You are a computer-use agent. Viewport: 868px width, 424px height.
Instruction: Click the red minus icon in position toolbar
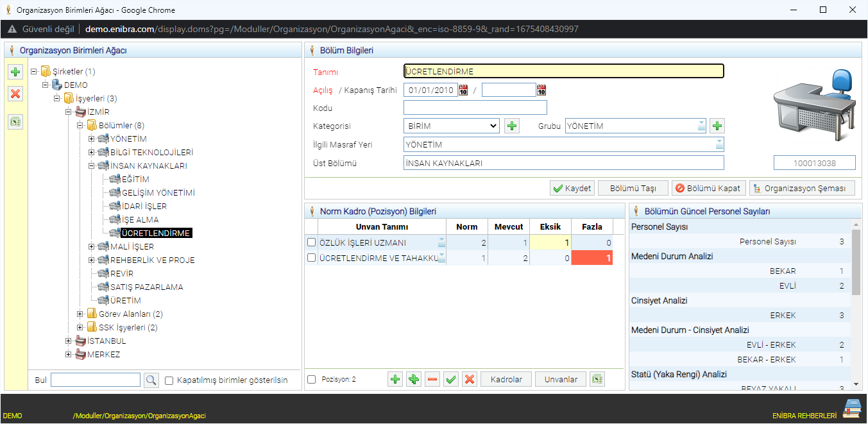pyautogui.click(x=432, y=380)
